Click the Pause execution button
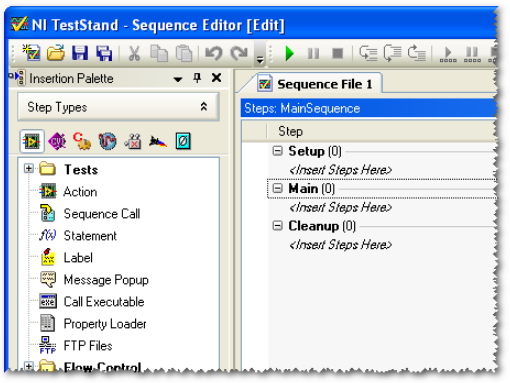510x383 pixels. (x=313, y=53)
